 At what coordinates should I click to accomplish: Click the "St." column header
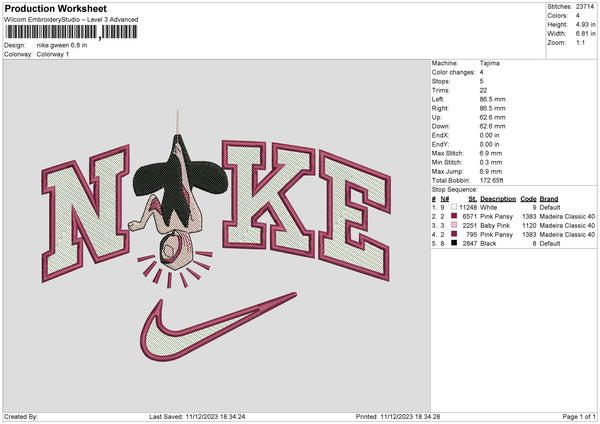point(473,199)
